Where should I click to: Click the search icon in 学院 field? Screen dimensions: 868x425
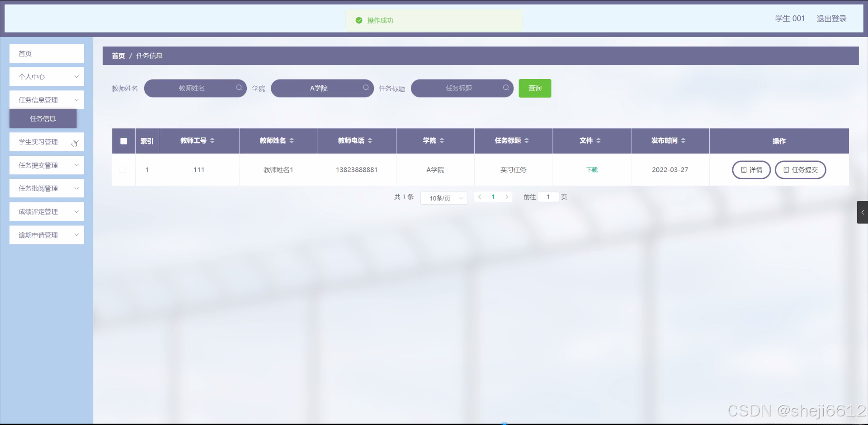coord(366,88)
